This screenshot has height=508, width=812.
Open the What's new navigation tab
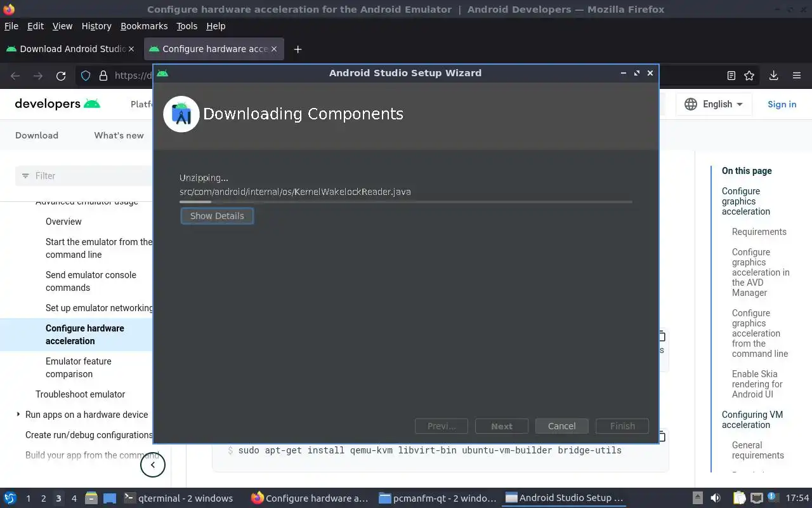coord(119,135)
